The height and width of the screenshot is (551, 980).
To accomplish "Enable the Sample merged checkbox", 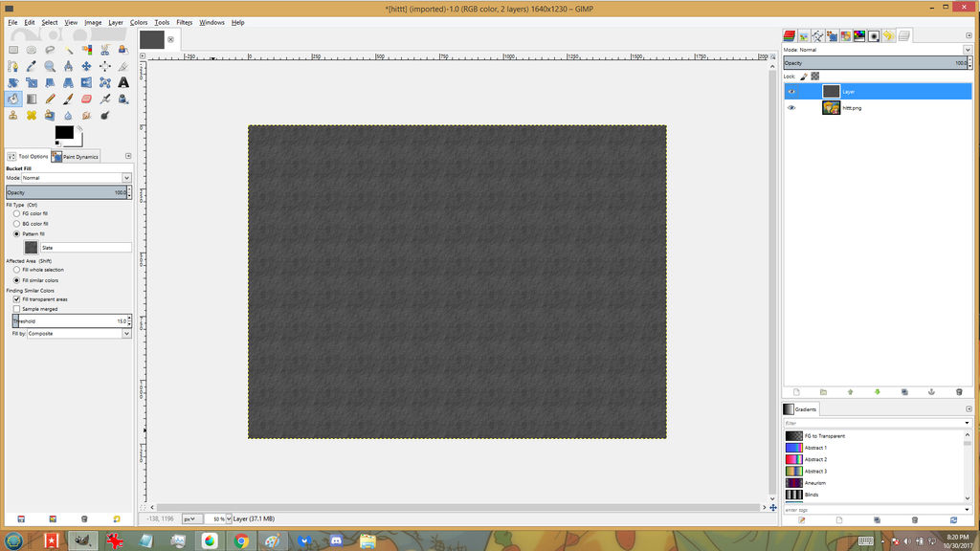I will click(17, 309).
